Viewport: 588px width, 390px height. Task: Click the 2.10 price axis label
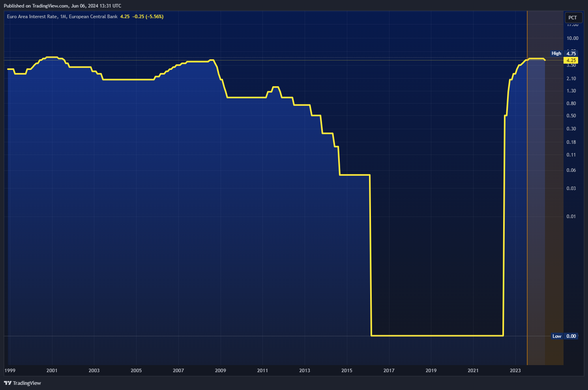pos(571,79)
